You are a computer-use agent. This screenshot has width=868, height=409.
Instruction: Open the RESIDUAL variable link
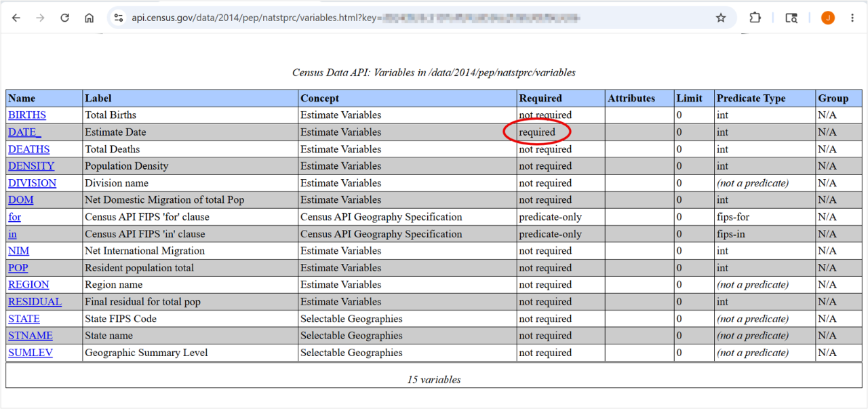click(35, 302)
